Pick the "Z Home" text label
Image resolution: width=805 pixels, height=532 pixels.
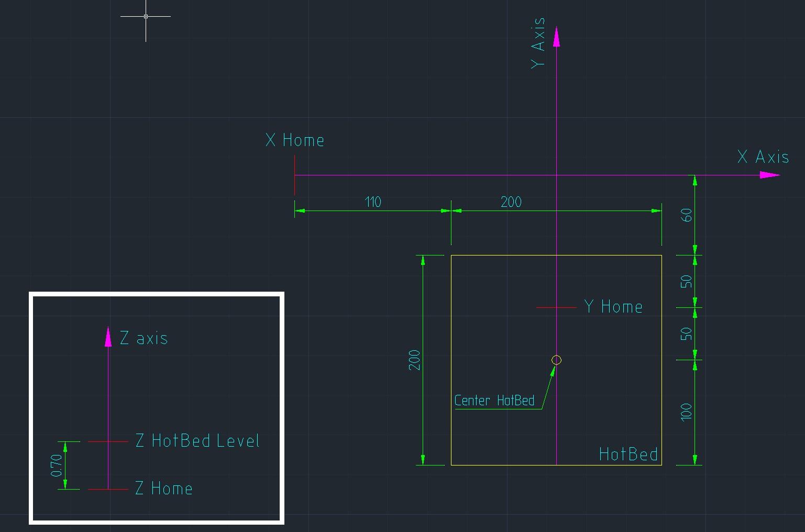(164, 489)
